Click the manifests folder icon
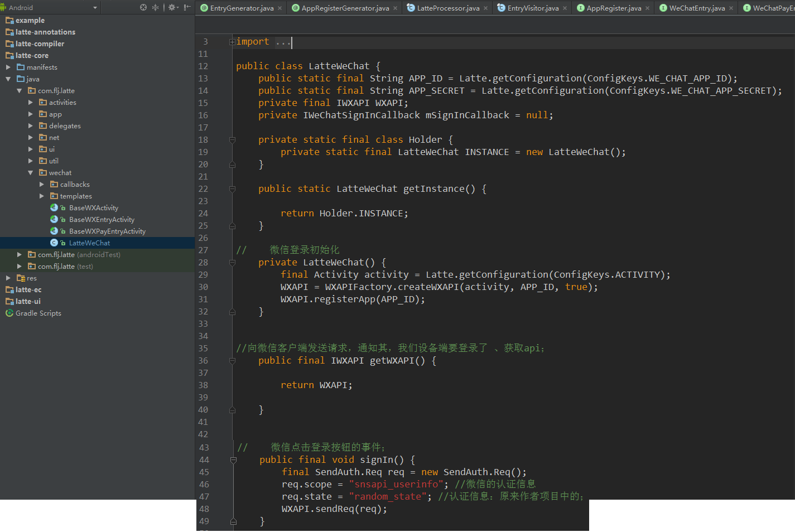 pyautogui.click(x=21, y=67)
